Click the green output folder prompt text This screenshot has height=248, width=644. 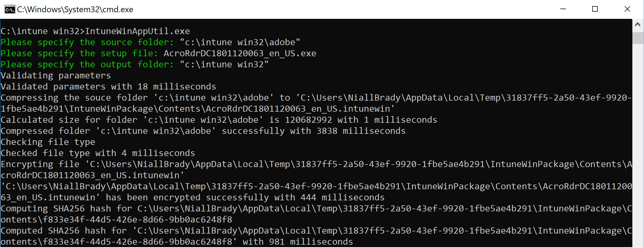87,65
